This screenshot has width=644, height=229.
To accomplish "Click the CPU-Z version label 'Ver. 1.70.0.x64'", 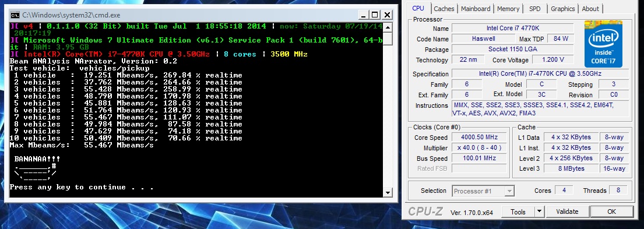I will [x=471, y=212].
